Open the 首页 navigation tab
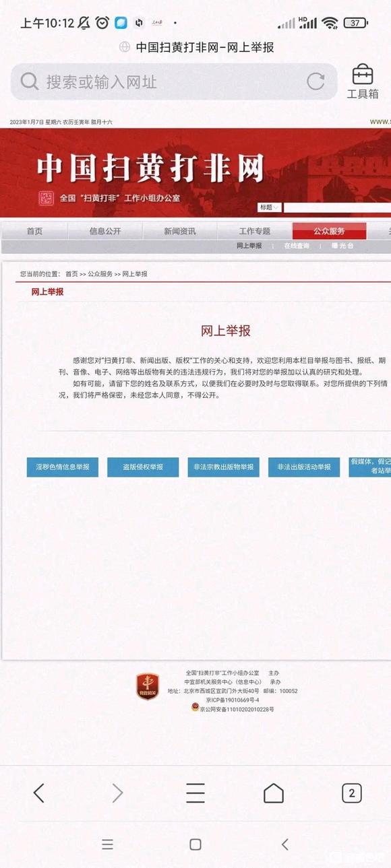The width and height of the screenshot is (391, 868). 34,231
